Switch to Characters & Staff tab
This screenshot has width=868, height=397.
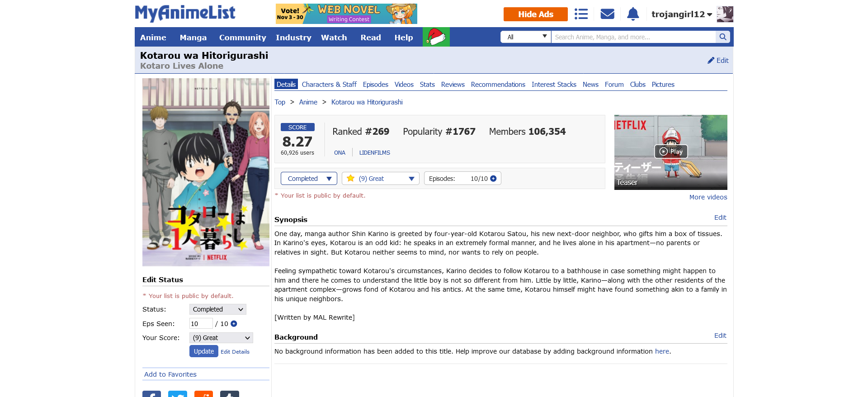coord(329,85)
